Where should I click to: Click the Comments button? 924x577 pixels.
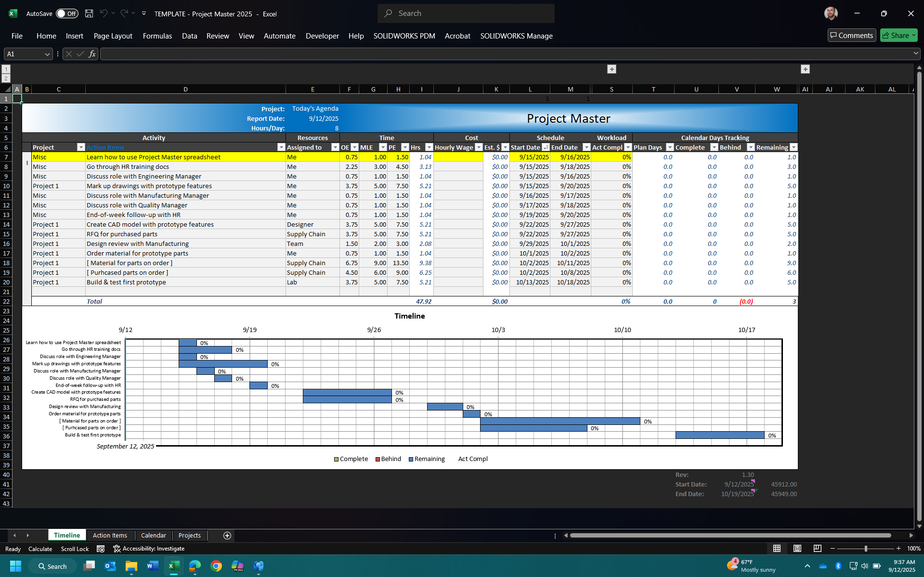click(x=851, y=35)
